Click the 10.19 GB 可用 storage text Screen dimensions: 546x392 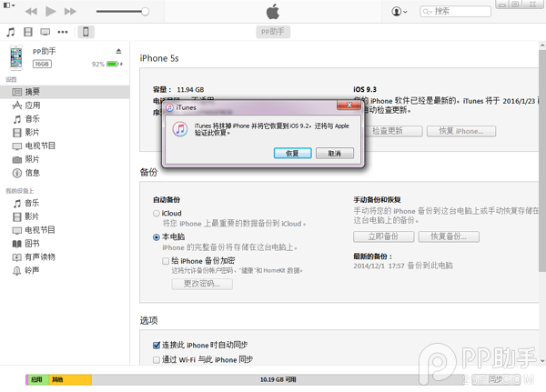(278, 379)
